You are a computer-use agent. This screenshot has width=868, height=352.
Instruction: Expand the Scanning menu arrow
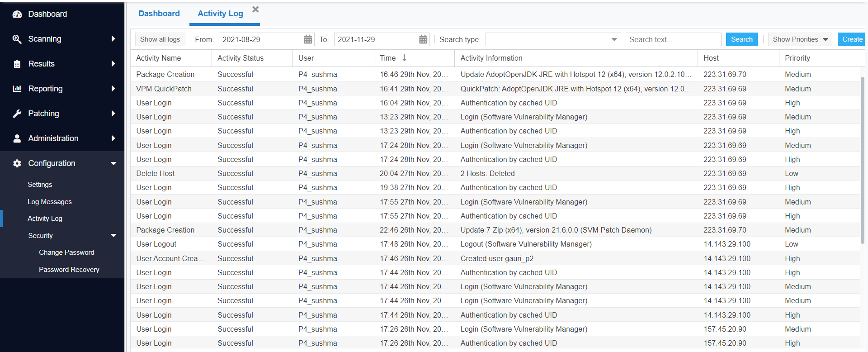click(x=113, y=39)
